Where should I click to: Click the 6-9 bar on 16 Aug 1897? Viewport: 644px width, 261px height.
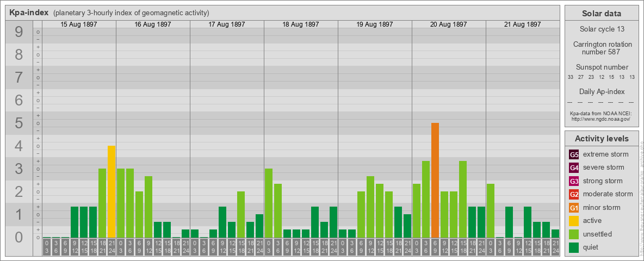pos(139,215)
